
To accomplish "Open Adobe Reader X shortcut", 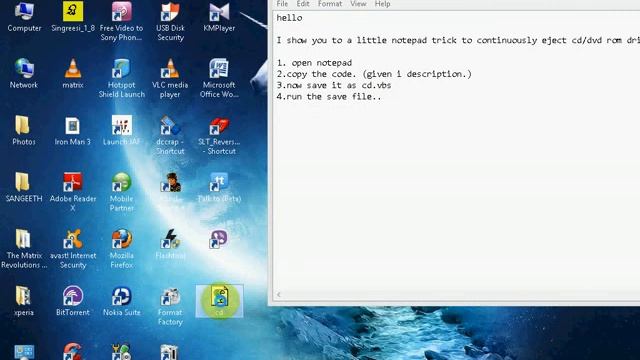I will 73,192.
